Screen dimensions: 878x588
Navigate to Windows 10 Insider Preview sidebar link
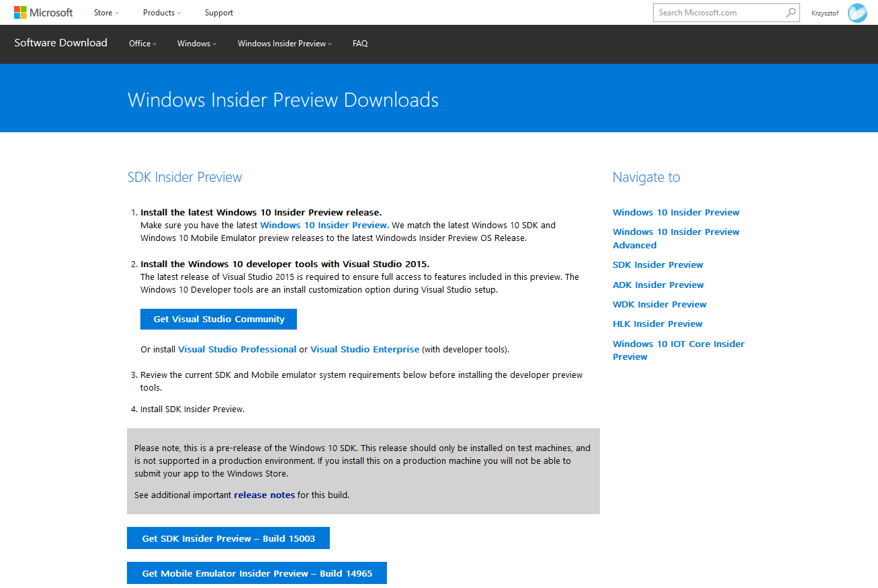click(x=676, y=212)
